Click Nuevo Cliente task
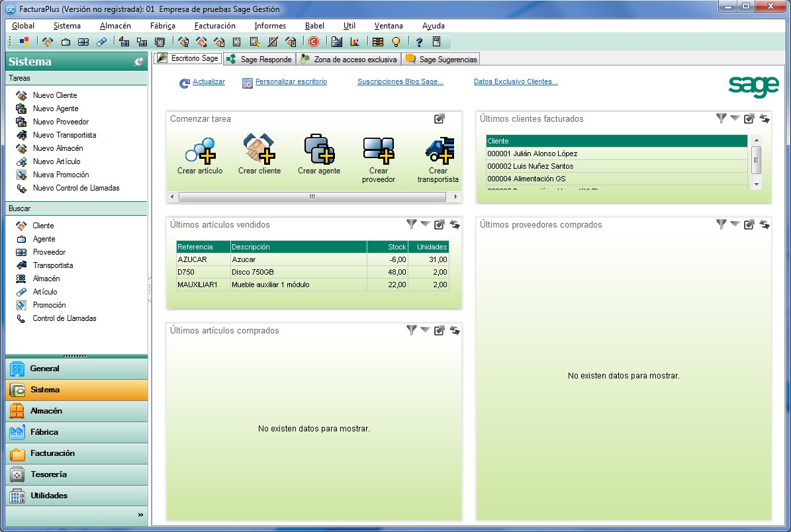This screenshot has height=532, width=791. (x=54, y=95)
